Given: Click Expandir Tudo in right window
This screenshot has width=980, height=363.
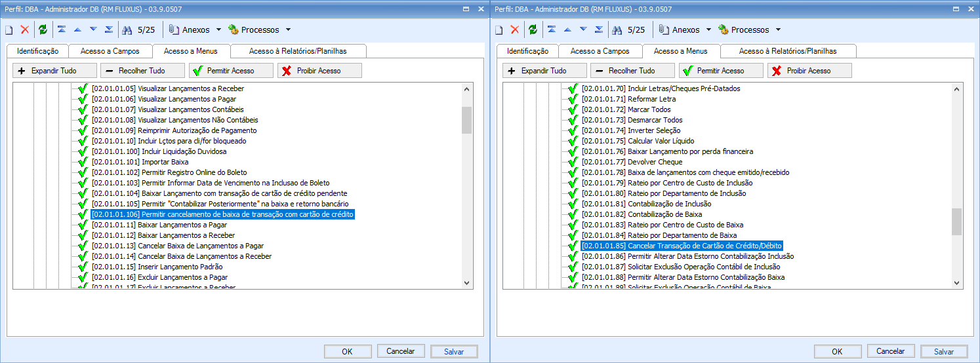Looking at the screenshot, I should tap(544, 71).
